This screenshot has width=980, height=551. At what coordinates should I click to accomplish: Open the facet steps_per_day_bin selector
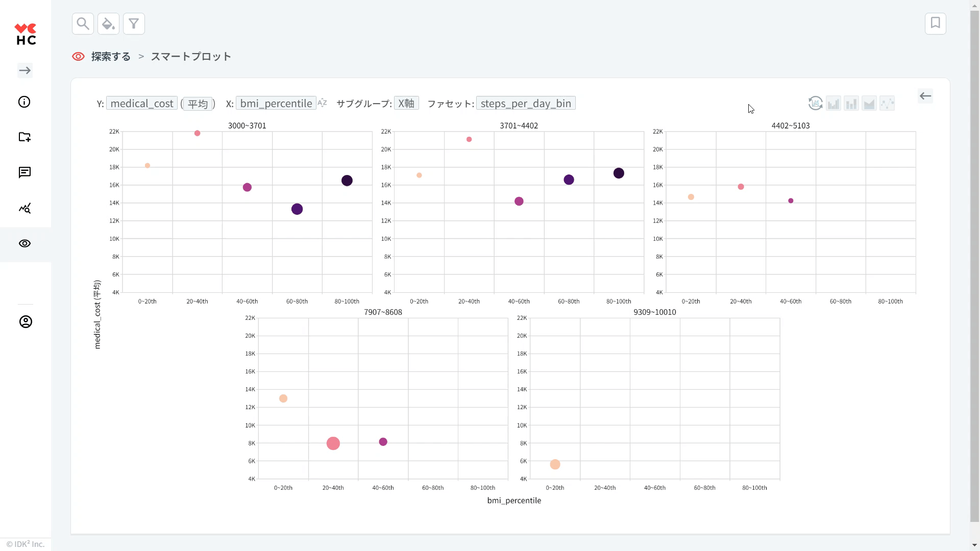pos(526,104)
